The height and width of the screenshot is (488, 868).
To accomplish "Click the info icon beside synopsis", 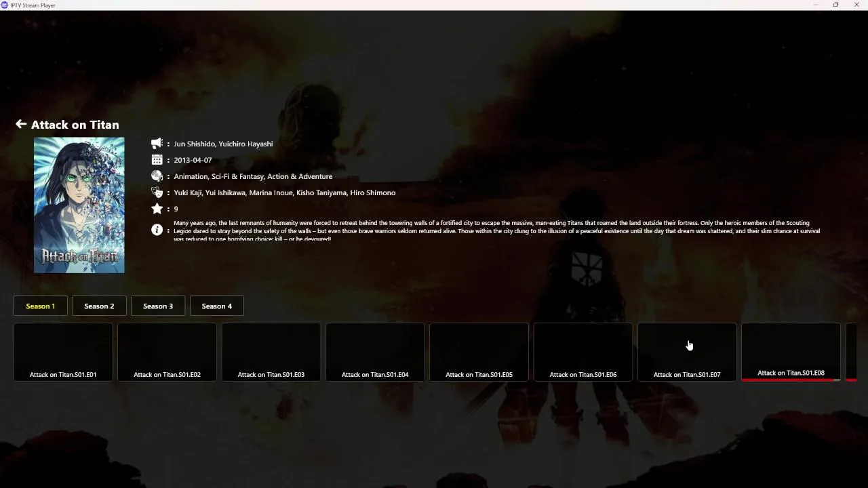I will 157,230.
